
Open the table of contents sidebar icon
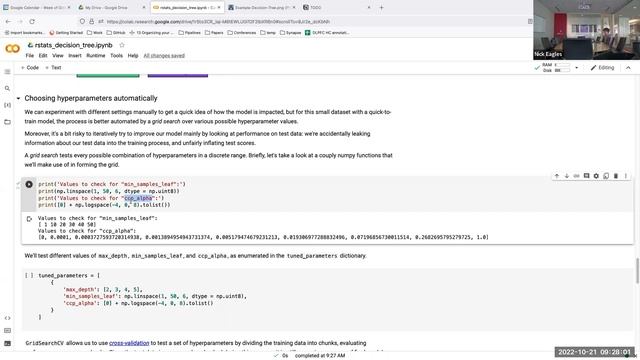point(7,72)
